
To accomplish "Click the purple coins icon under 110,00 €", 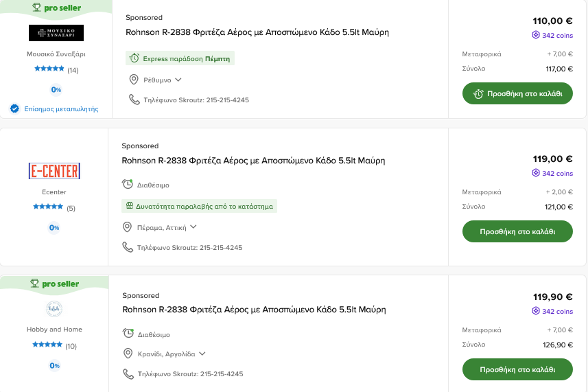I will [536, 35].
